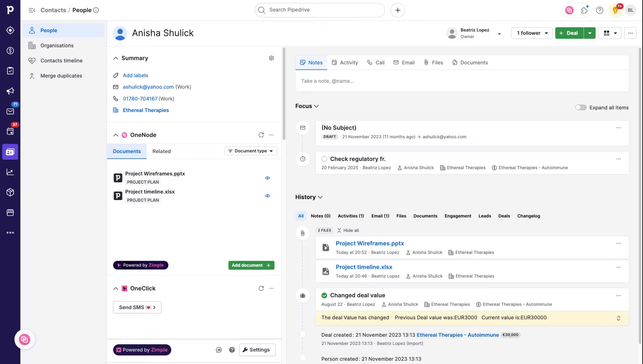Click the Pipedrive logo

(x=10, y=10)
